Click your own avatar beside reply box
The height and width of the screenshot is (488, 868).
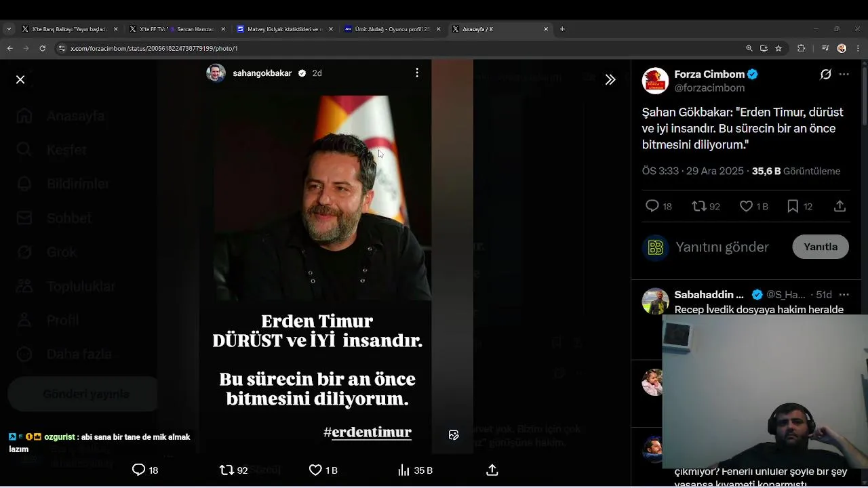[655, 247]
